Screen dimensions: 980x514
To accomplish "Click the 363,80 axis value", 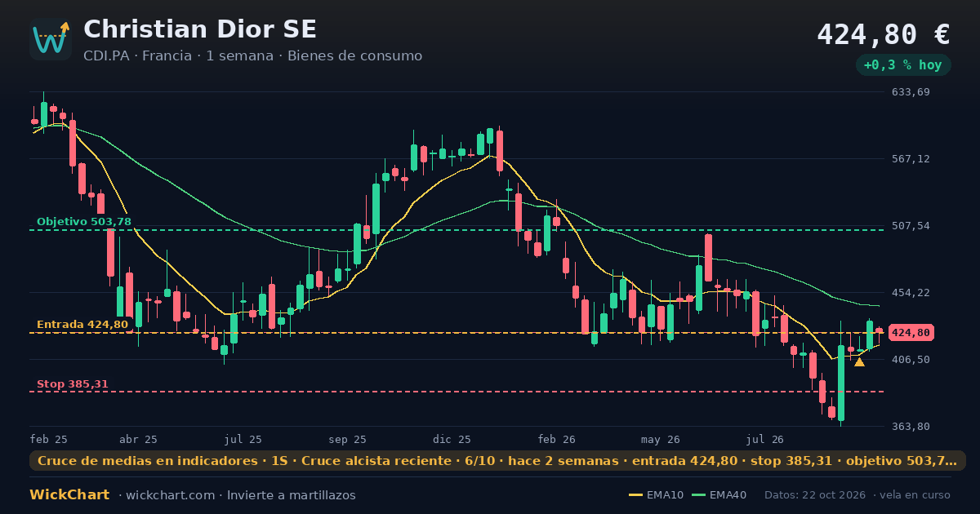I will click(911, 427).
